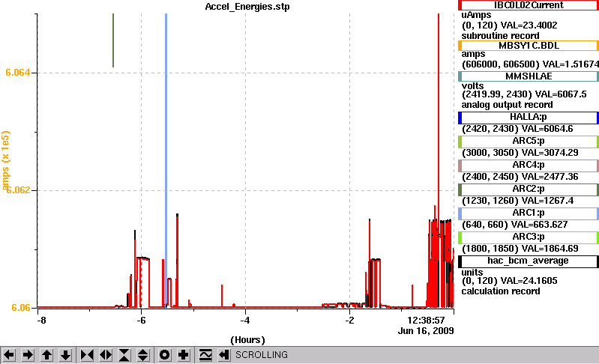Screen dimensions: 599x364
Task: Click the 6.064 y-axis tick label
Action: 17,73
